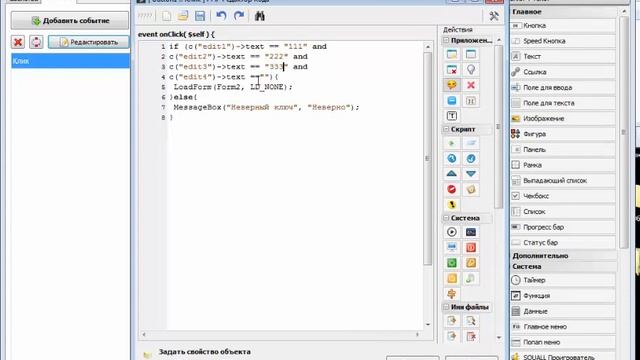Pick the Прогресс бар component
This screenshot has height=360, width=640.
tap(563, 227)
